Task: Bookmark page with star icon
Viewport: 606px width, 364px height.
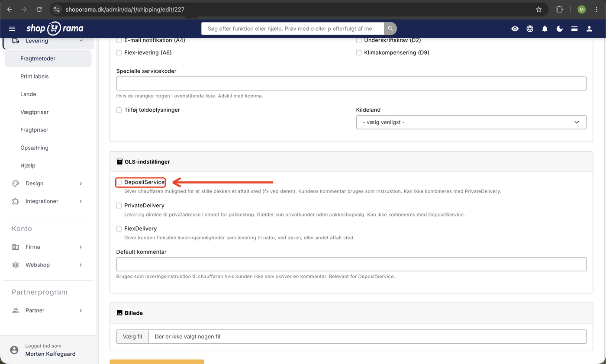Action: point(539,10)
